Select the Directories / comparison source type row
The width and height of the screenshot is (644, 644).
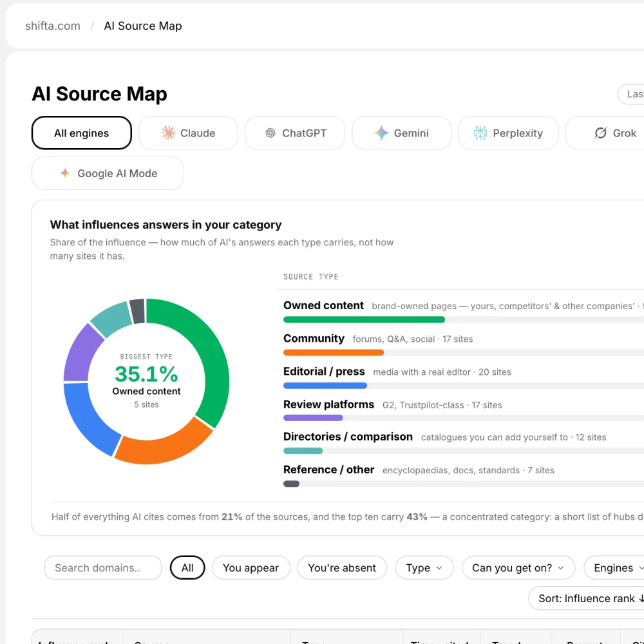(463, 442)
